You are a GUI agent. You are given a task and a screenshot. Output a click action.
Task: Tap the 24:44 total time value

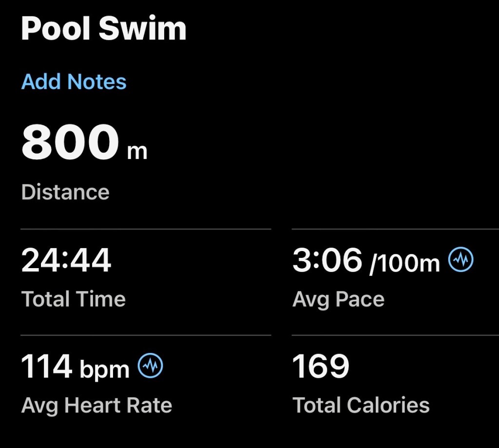coord(66,260)
